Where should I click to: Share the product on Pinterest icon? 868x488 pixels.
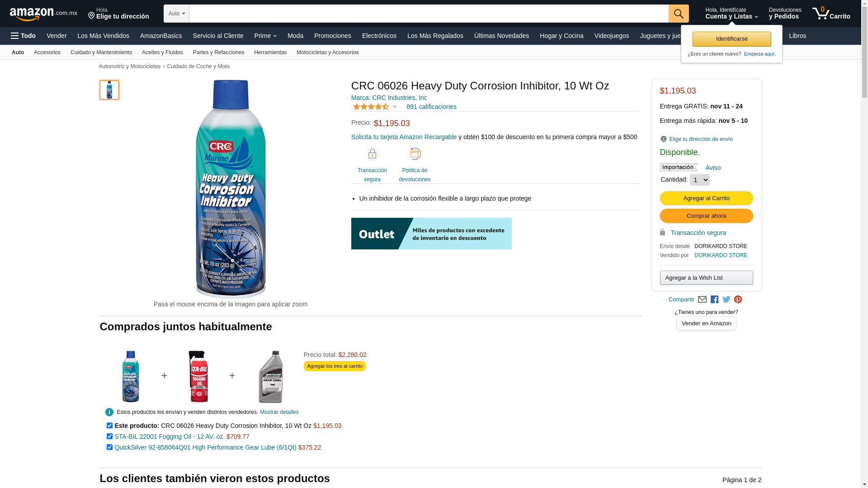(x=738, y=300)
